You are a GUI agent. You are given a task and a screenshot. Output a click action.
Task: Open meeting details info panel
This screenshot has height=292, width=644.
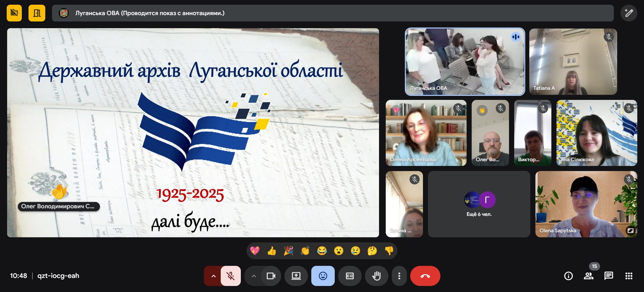click(x=569, y=276)
